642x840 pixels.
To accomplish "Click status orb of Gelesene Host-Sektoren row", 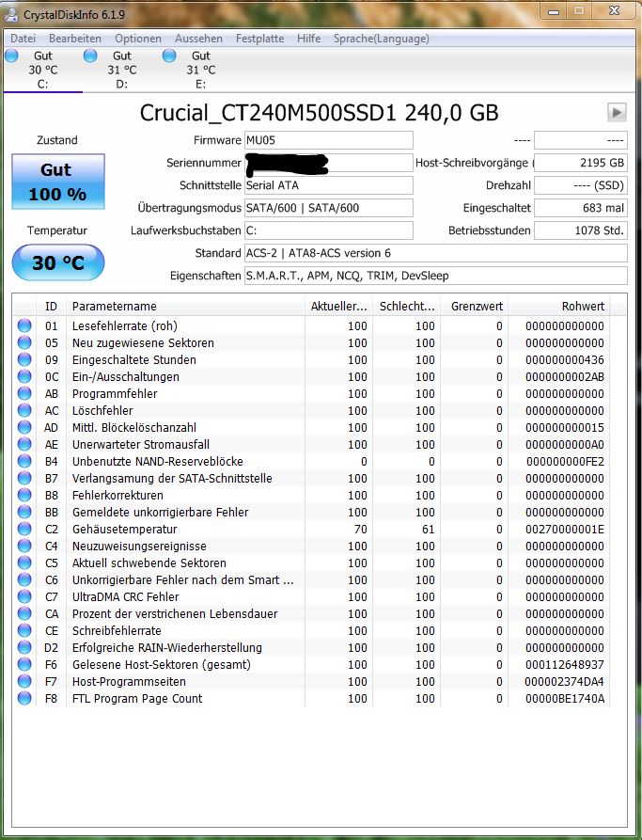I will [24, 665].
